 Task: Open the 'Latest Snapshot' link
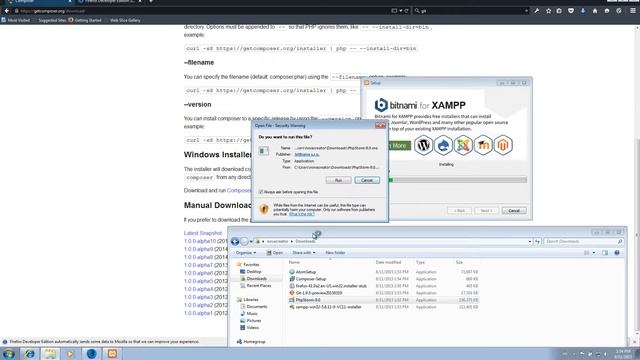[202, 233]
